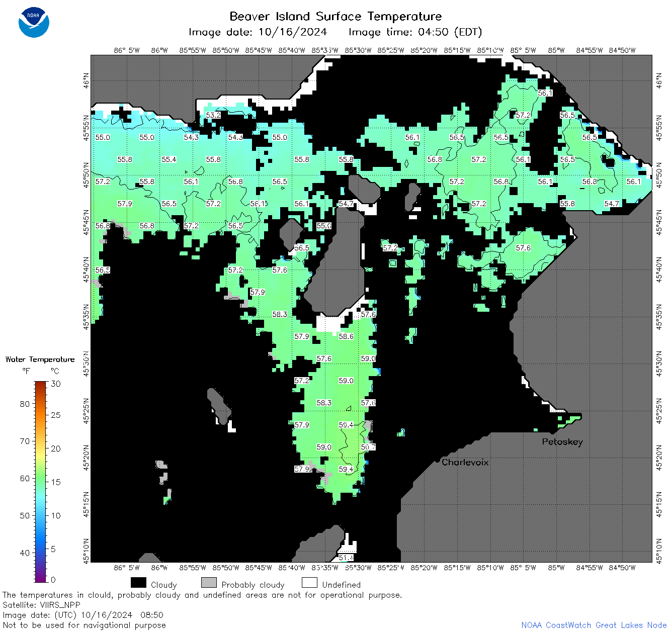
Task: Click the gray Probably cloudy legend swatch
Action: pyautogui.click(x=209, y=582)
